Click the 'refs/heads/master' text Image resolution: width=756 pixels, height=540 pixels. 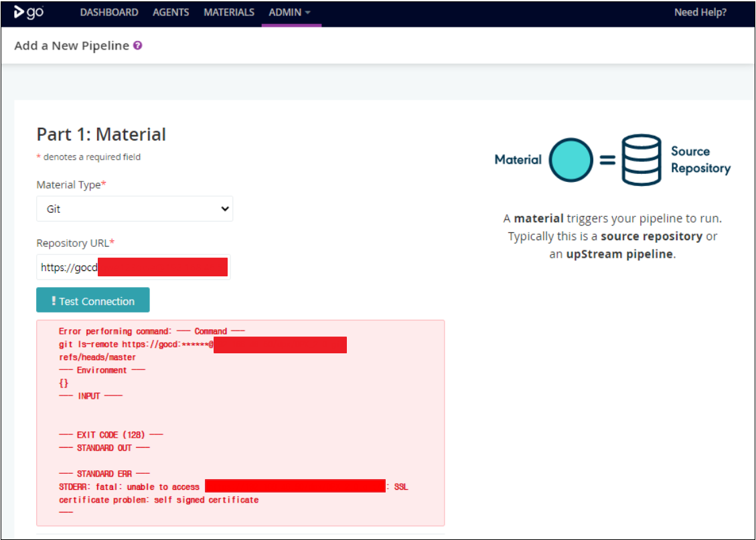(97, 357)
